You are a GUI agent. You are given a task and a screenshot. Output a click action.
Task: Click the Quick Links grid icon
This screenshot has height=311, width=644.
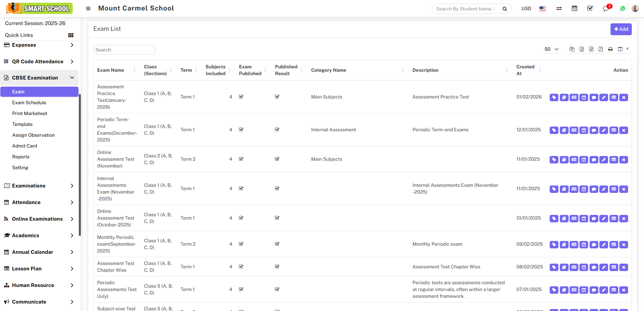(71, 35)
